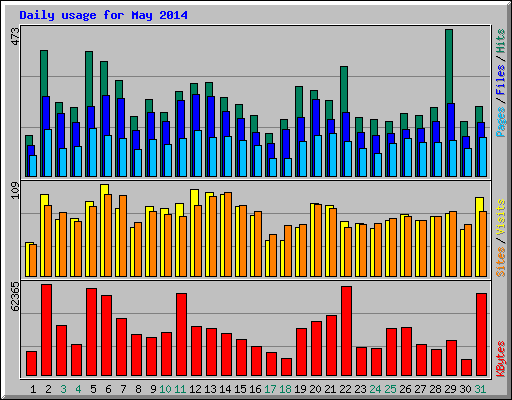Select day 3 on the x-axis

(x=63, y=389)
